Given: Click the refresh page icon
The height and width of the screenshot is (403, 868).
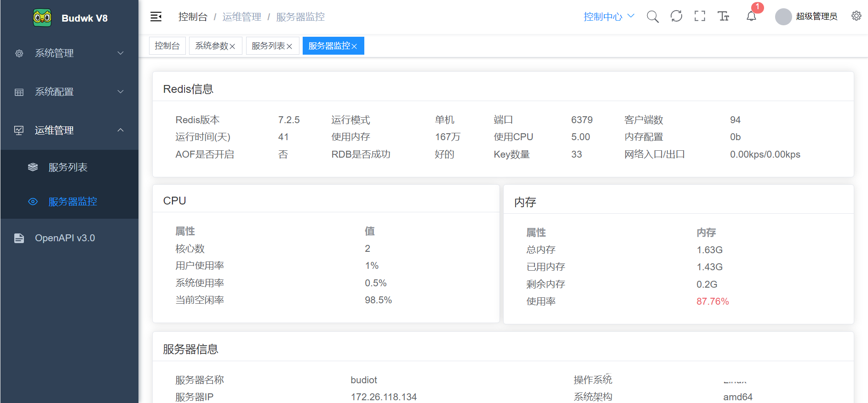Looking at the screenshot, I should pos(676,17).
